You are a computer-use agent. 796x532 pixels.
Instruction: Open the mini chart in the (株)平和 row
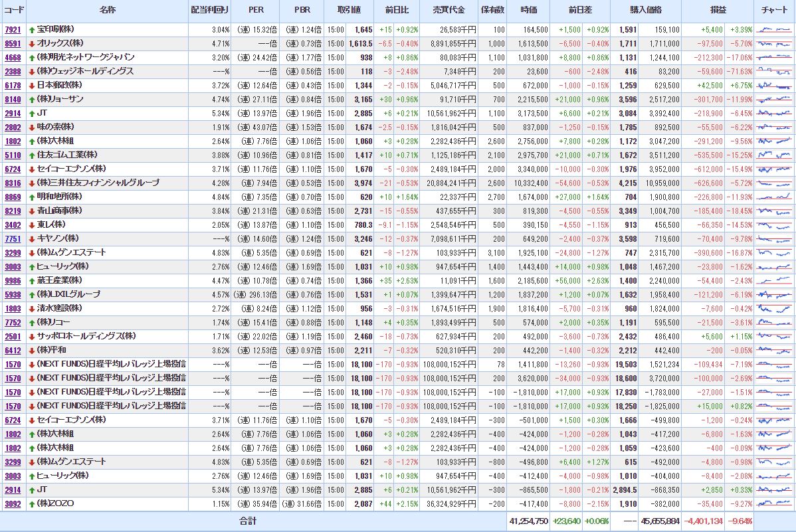[774, 351]
